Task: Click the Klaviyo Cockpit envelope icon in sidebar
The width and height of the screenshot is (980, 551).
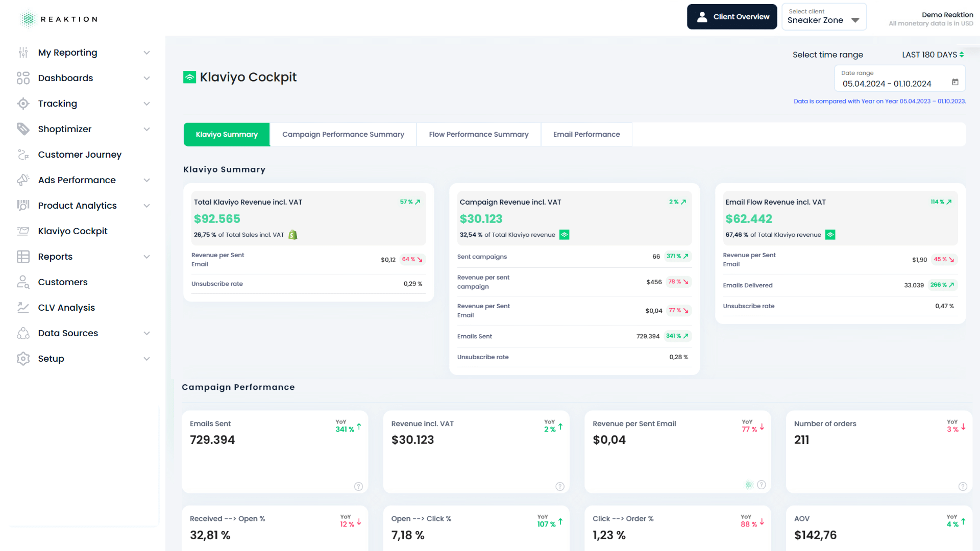Action: (23, 231)
